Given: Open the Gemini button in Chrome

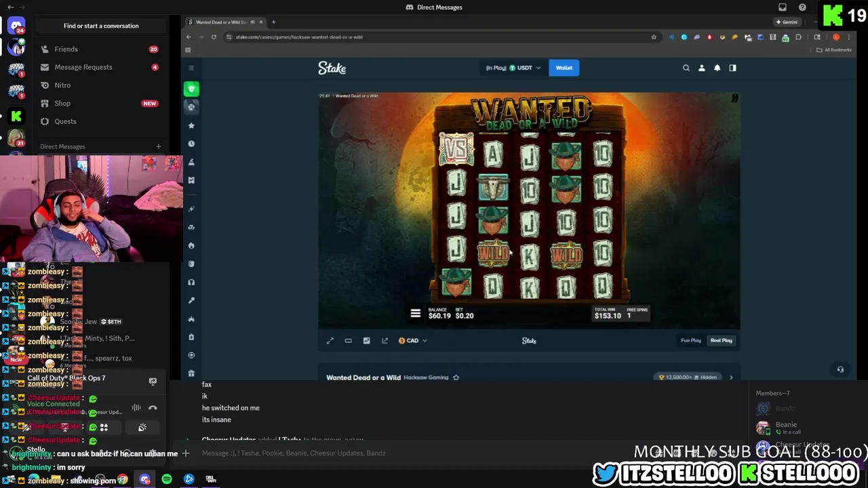Looking at the screenshot, I should 787,22.
